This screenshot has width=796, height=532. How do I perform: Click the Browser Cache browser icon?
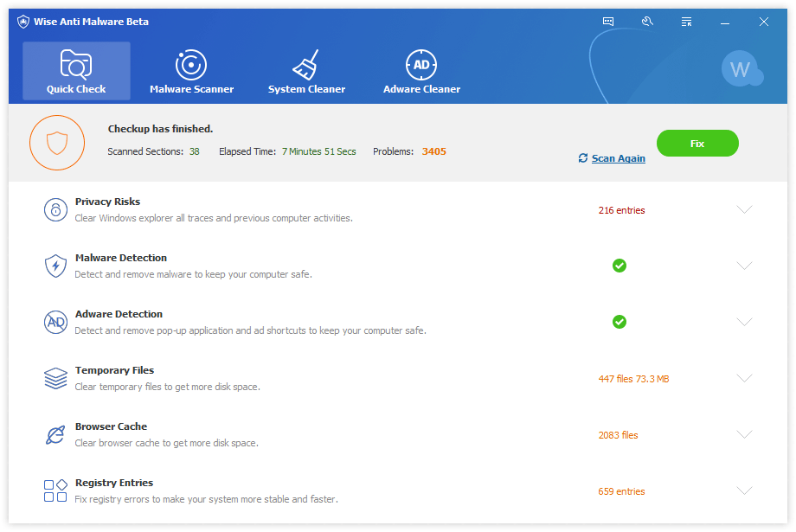pos(56,434)
